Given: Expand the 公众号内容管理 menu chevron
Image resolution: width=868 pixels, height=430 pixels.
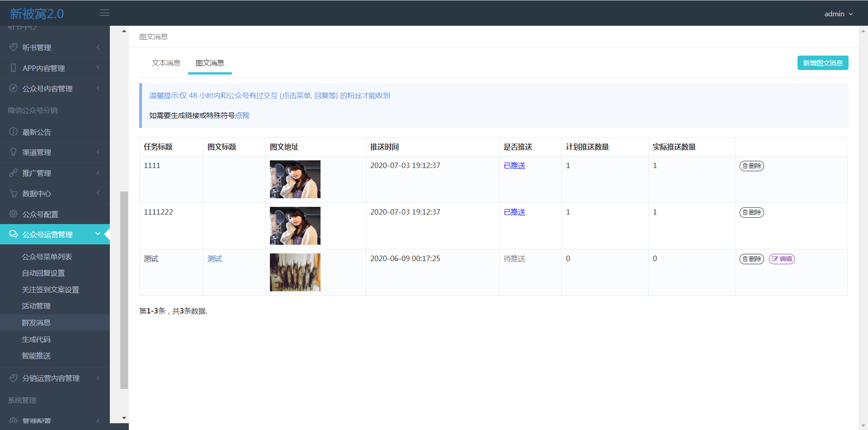Looking at the screenshot, I should tap(98, 88).
